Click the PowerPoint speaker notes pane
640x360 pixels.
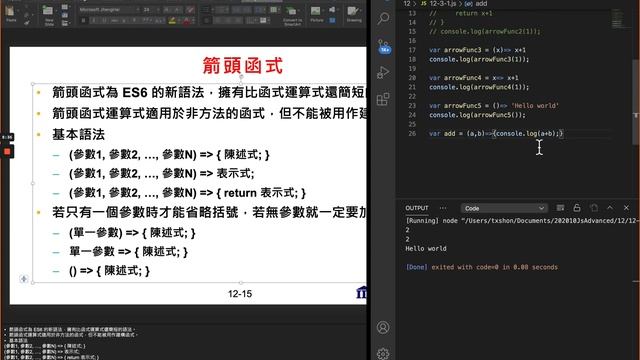point(184,342)
